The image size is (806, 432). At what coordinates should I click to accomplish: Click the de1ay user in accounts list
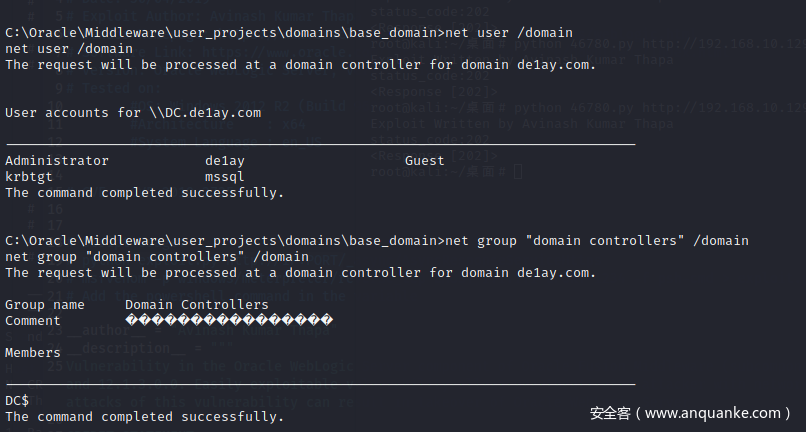point(225,160)
